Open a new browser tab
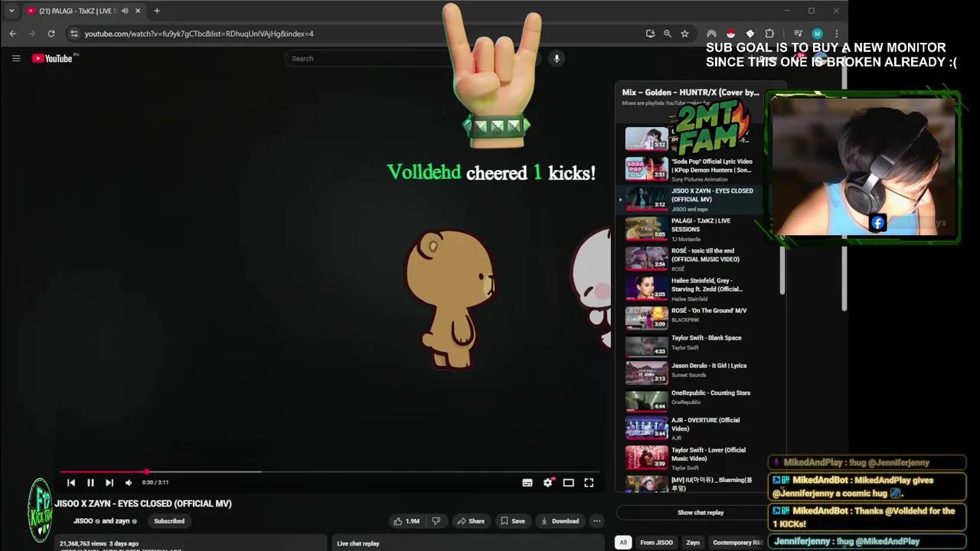Screen dimensions: 980x551 (x=157, y=11)
